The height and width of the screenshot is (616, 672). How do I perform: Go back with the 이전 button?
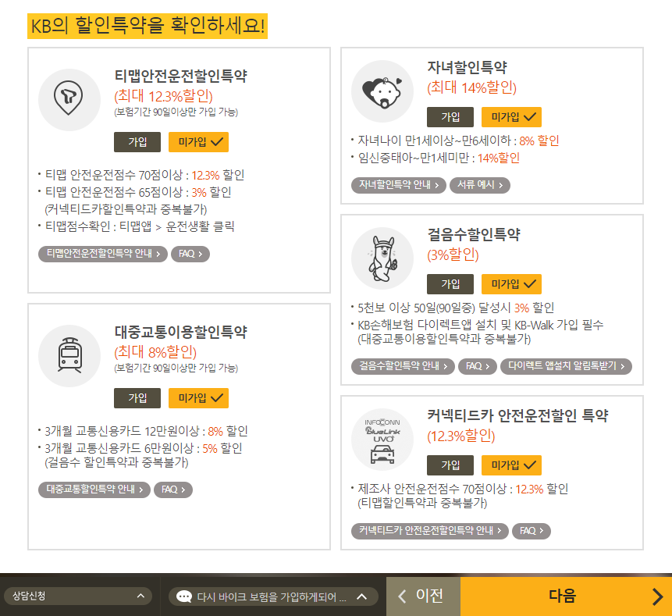423,596
